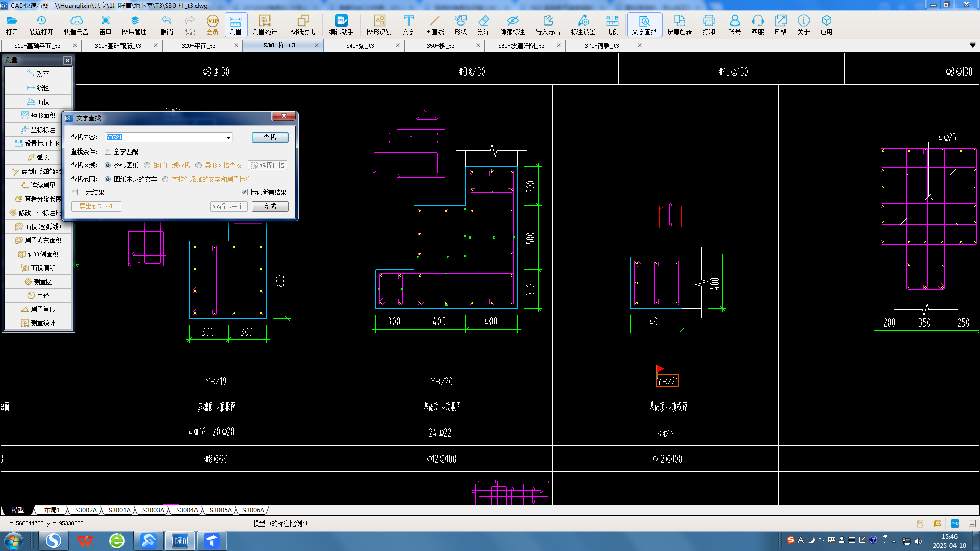Open the VIP 会员 member icon
This screenshot has height=551, width=980.
[x=212, y=24]
